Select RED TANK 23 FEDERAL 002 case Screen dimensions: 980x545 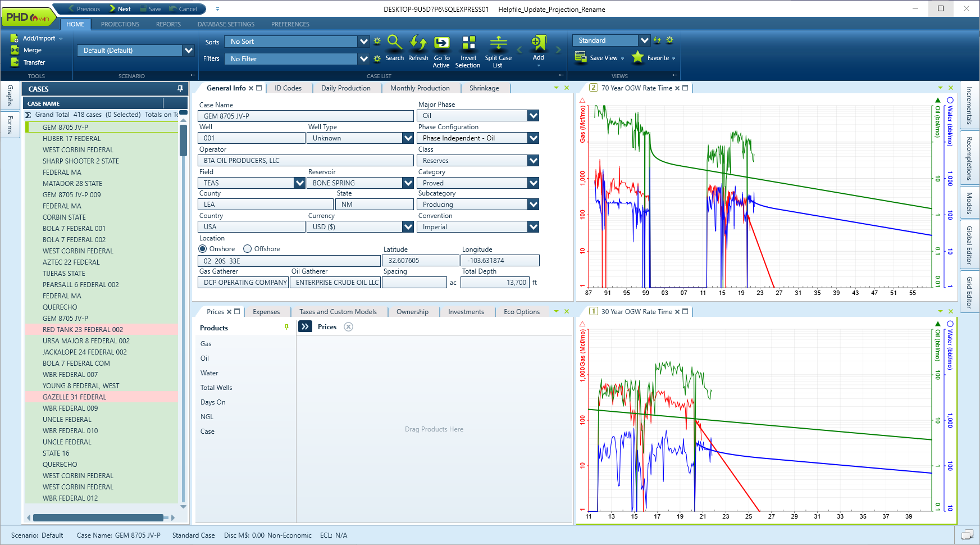83,330
